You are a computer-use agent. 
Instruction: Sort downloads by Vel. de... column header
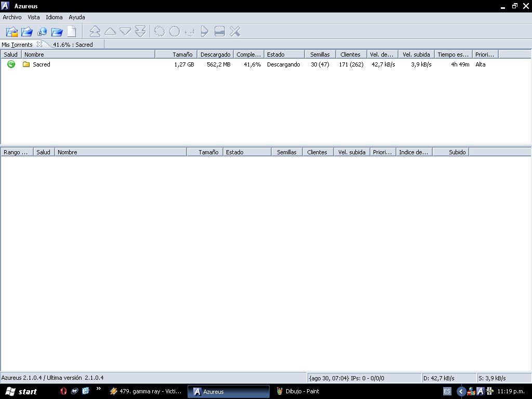[382, 54]
